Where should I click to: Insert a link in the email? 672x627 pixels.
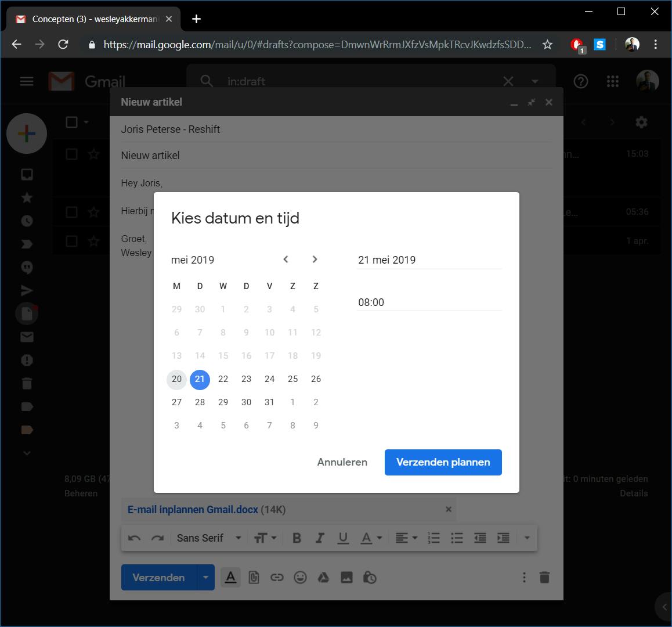(277, 578)
